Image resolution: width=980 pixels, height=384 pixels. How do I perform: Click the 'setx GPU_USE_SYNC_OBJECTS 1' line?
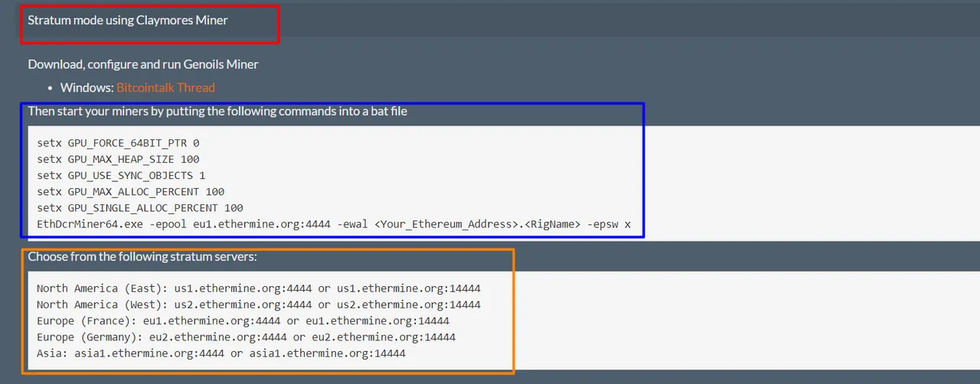pyautogui.click(x=121, y=175)
